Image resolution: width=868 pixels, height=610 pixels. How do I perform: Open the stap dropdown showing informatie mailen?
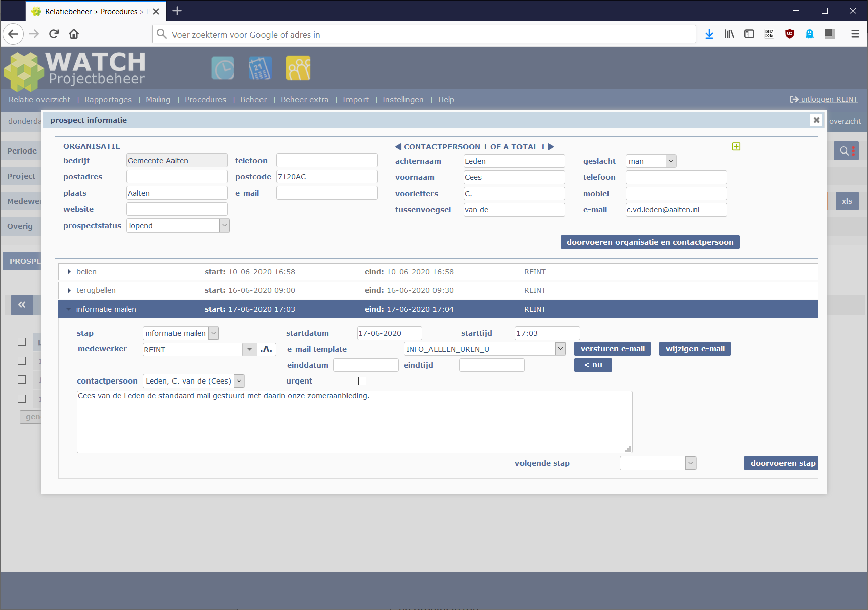(x=181, y=333)
